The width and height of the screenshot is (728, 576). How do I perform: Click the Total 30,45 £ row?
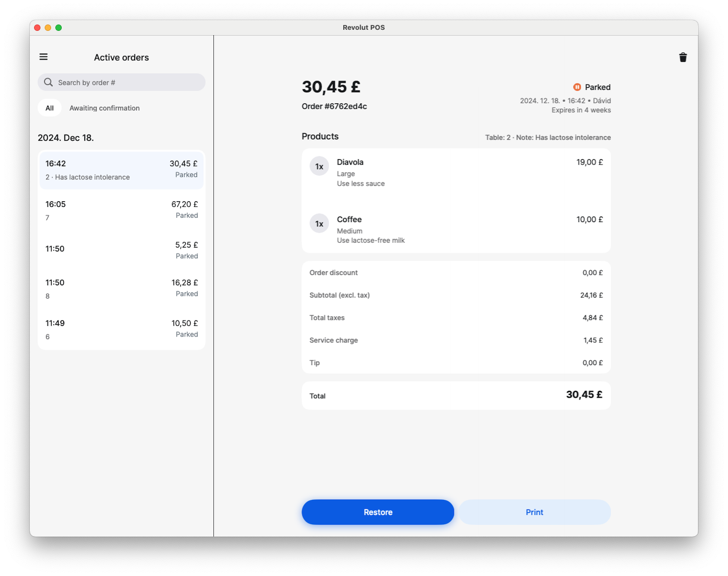click(456, 396)
